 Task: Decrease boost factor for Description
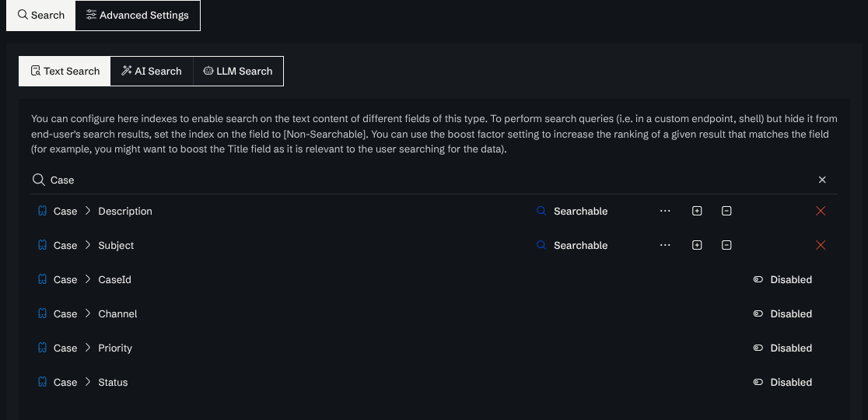(x=727, y=211)
